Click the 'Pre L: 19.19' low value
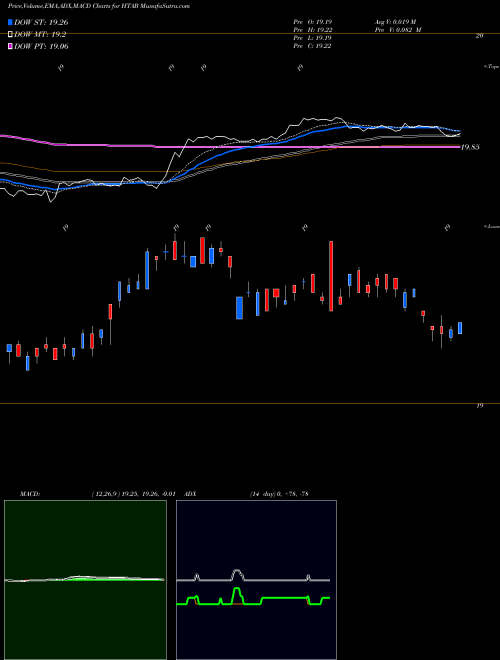The height and width of the screenshot is (660, 500). (x=312, y=38)
